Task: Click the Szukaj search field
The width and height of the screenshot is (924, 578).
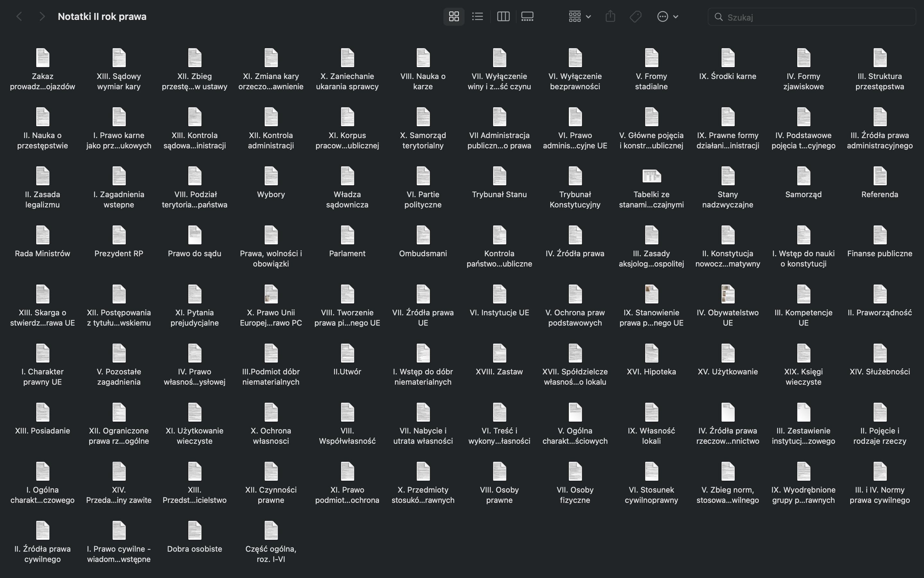Action: tap(811, 17)
